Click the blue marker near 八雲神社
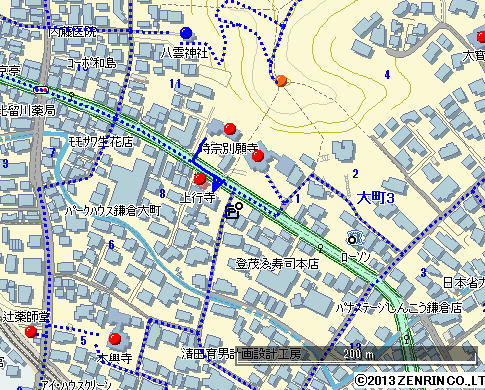This screenshot has height=390, width=485. point(186,33)
